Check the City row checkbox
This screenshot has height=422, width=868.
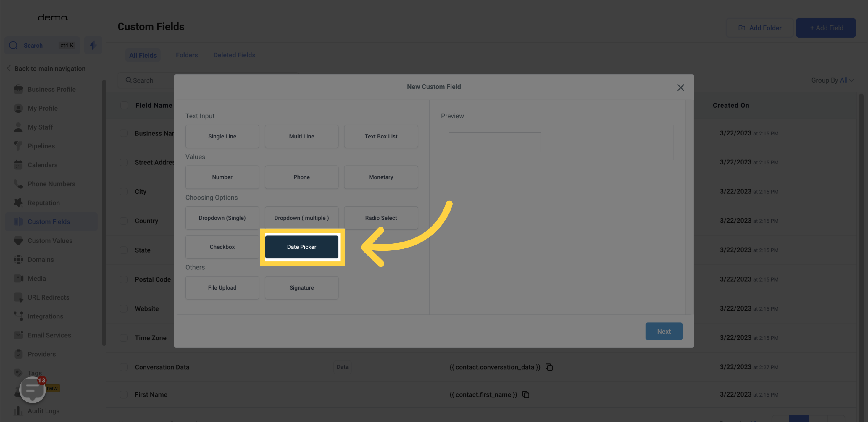[124, 191]
